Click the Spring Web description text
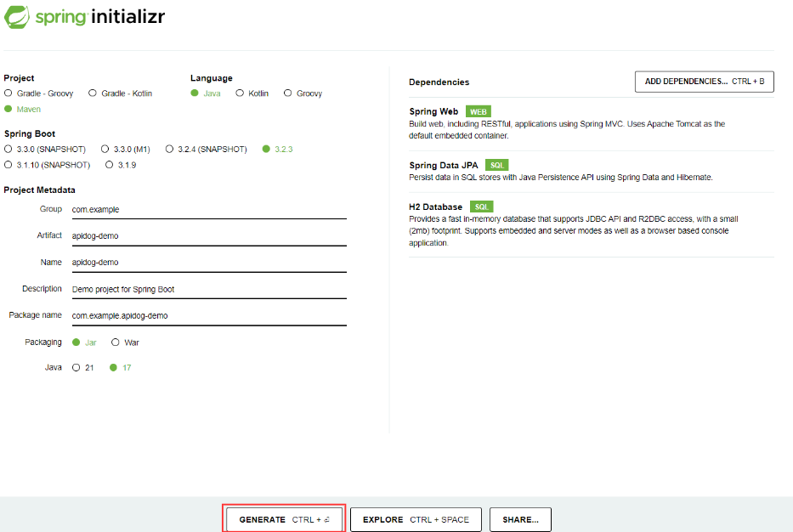This screenshot has width=793, height=532. pyautogui.click(x=567, y=129)
